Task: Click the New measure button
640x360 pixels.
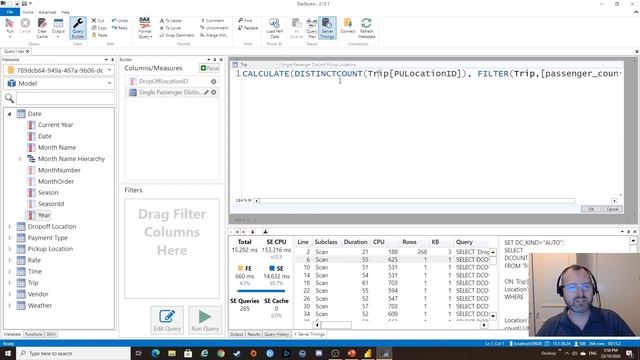Action: coord(209,68)
